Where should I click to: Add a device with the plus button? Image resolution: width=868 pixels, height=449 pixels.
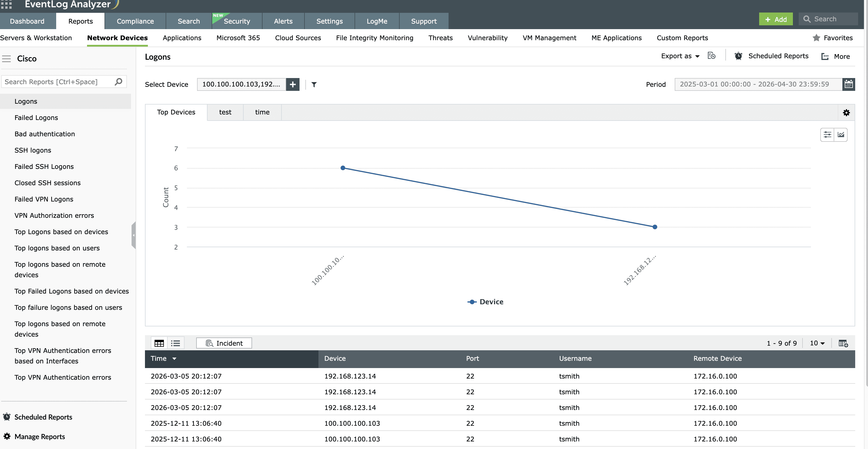(x=293, y=84)
